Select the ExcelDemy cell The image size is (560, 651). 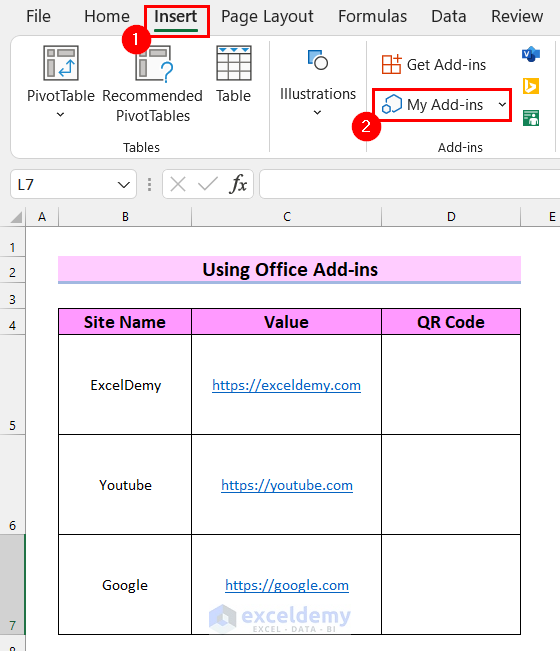(x=125, y=385)
